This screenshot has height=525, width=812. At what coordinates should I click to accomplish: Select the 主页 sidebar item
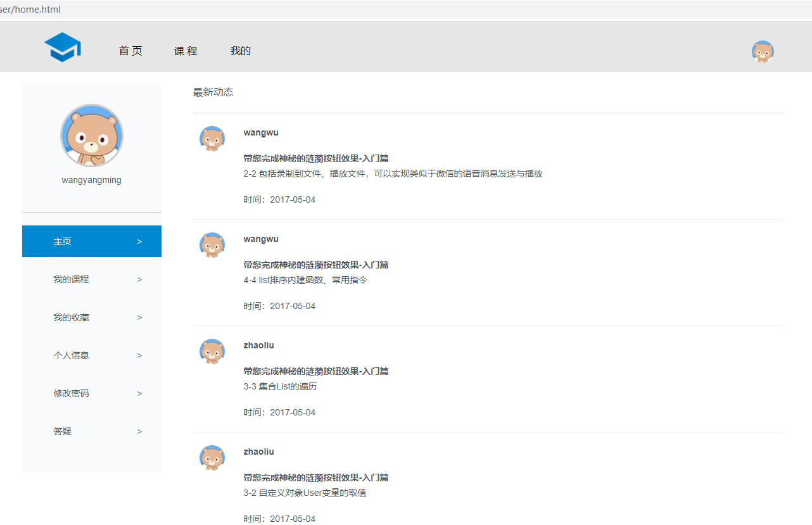tap(92, 241)
